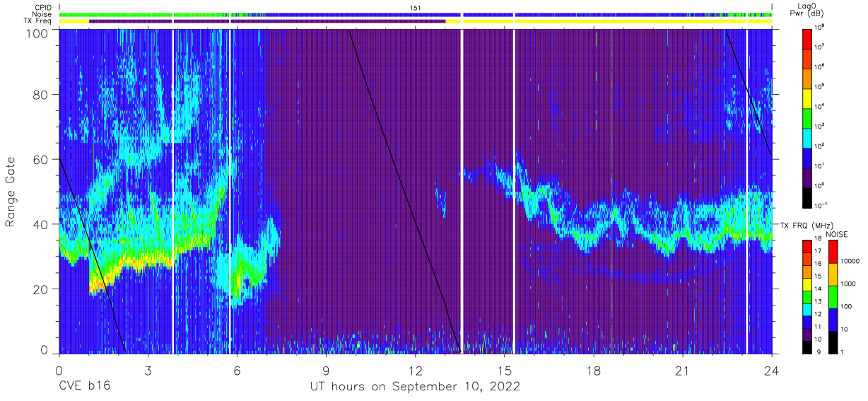Click the range gate tick label '40'
868x401 pixels.
[x=42, y=224]
